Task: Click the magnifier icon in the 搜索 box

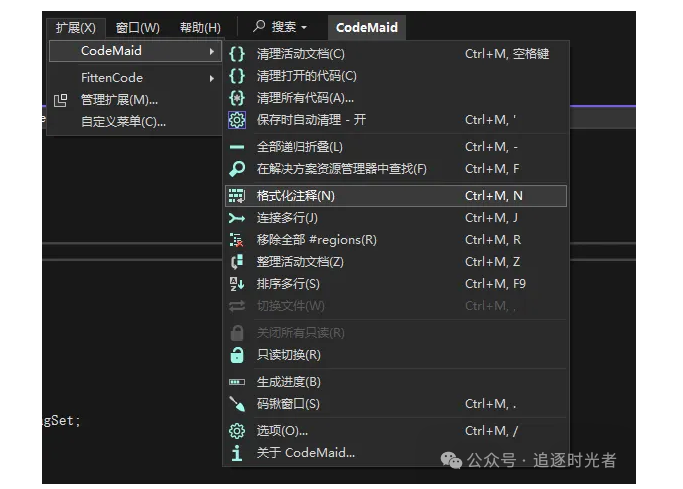Action: [259, 26]
